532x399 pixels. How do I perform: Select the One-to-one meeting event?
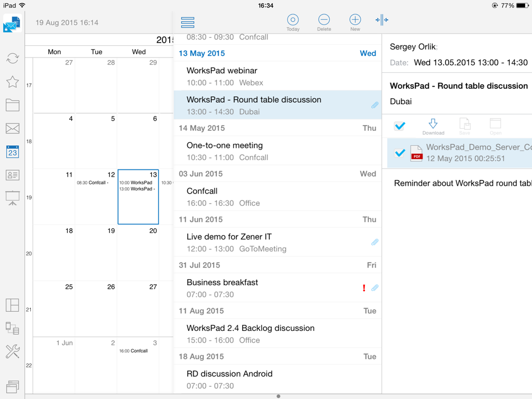coord(278,151)
